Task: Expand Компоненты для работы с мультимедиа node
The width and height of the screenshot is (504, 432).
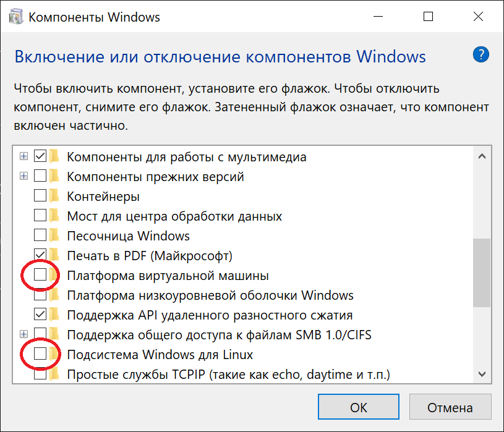Action: click(x=24, y=157)
